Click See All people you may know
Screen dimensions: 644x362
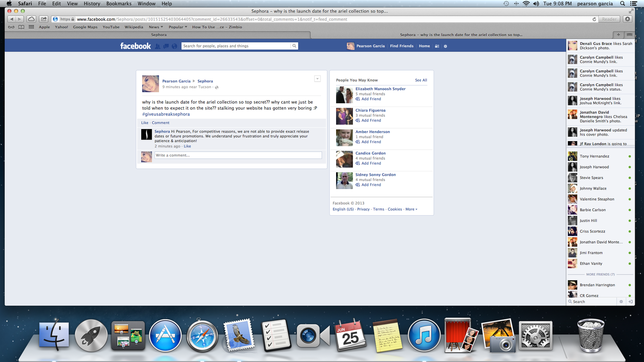[421, 80]
